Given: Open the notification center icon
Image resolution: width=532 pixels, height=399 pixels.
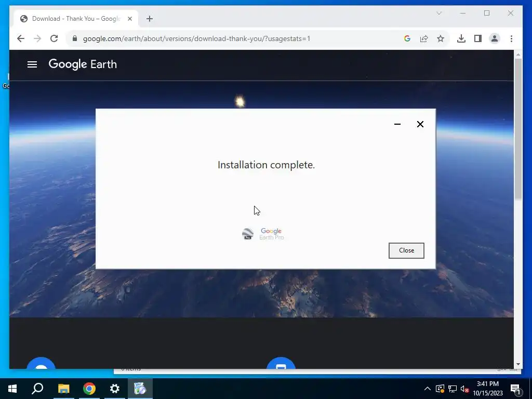Looking at the screenshot, I should pyautogui.click(x=515, y=389).
